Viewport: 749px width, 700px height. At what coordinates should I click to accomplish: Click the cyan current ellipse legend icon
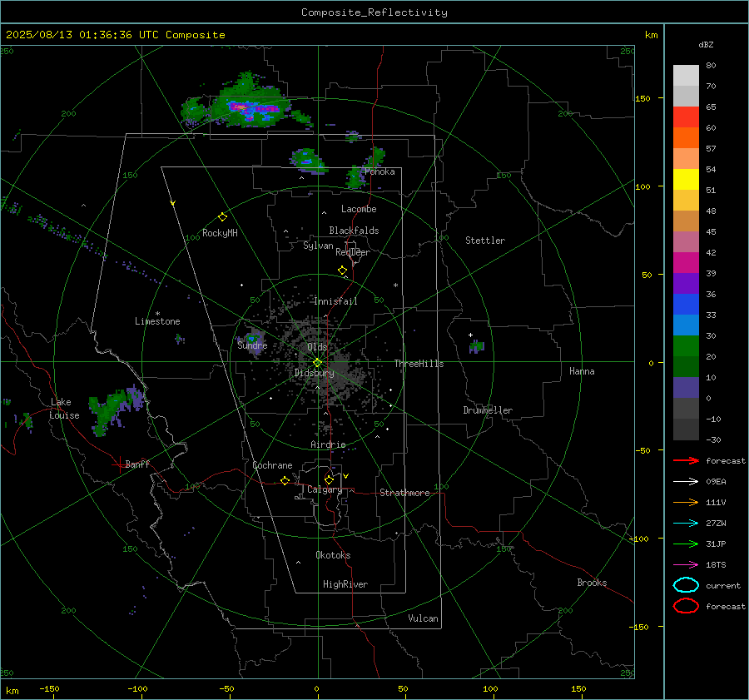point(686,585)
